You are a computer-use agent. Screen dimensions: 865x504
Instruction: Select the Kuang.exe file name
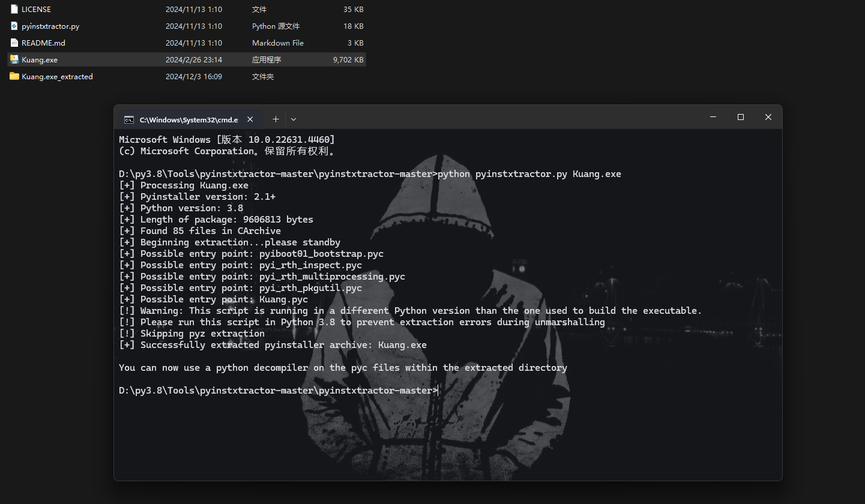click(40, 60)
